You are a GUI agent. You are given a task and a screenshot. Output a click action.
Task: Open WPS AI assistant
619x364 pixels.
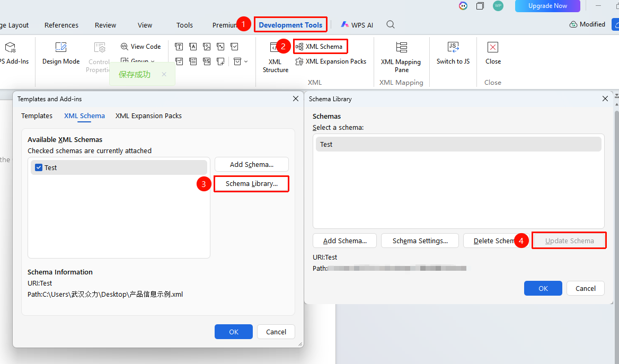coord(357,25)
